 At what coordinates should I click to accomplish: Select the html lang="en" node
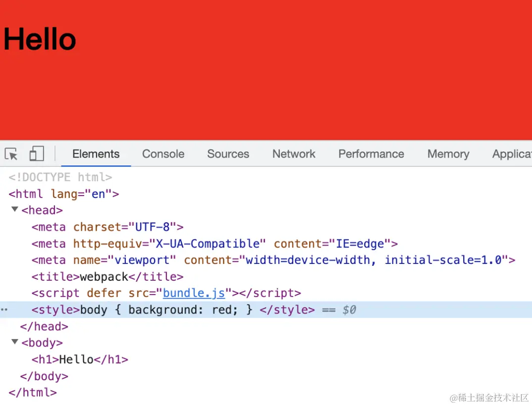click(x=64, y=194)
